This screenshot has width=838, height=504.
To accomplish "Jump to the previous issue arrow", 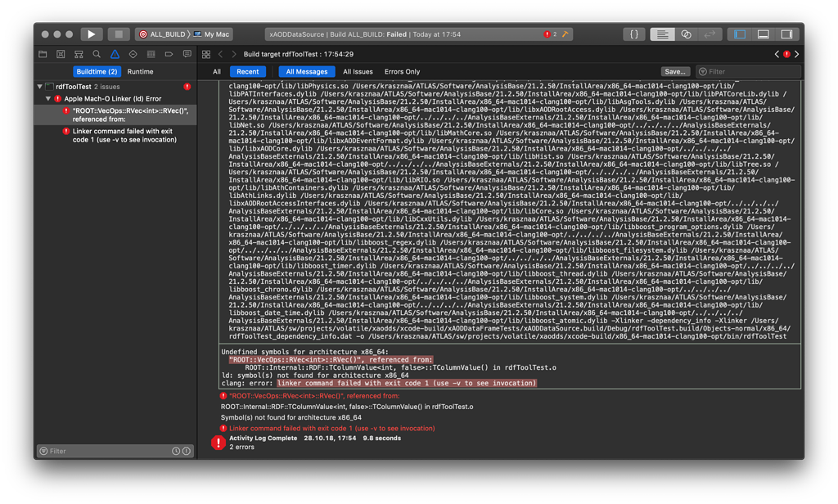I will click(x=777, y=54).
